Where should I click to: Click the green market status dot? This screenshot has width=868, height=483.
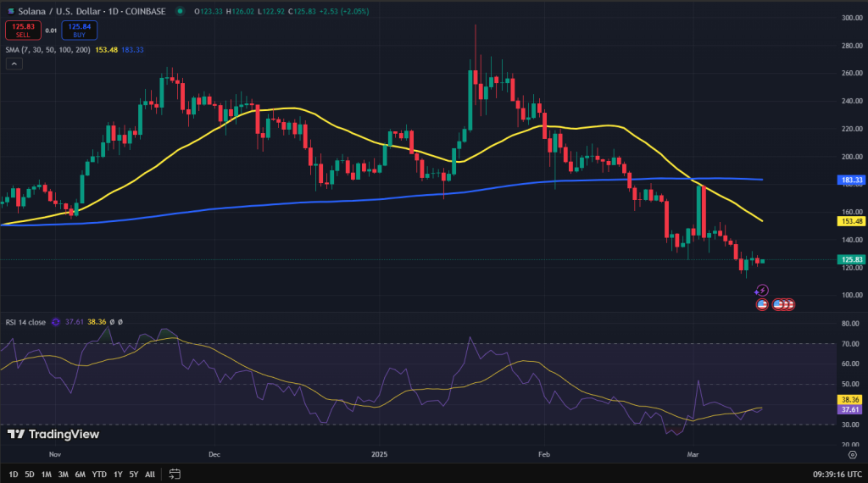(180, 11)
